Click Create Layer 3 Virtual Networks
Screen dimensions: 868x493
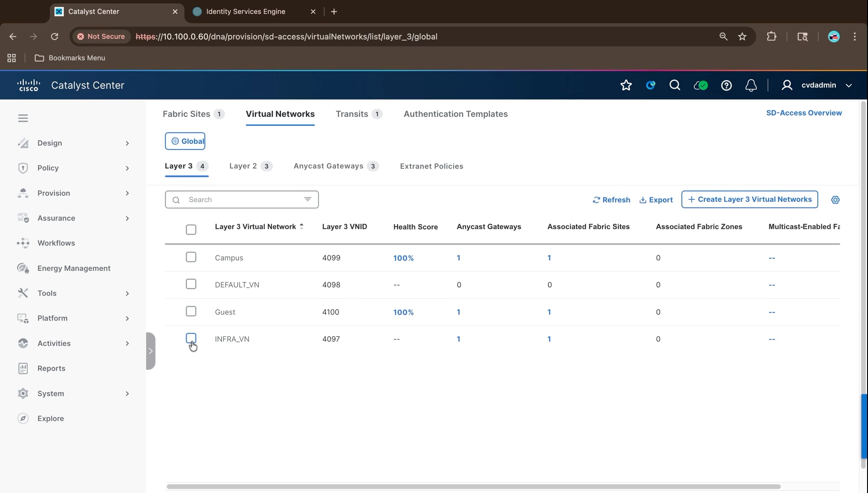click(x=749, y=199)
